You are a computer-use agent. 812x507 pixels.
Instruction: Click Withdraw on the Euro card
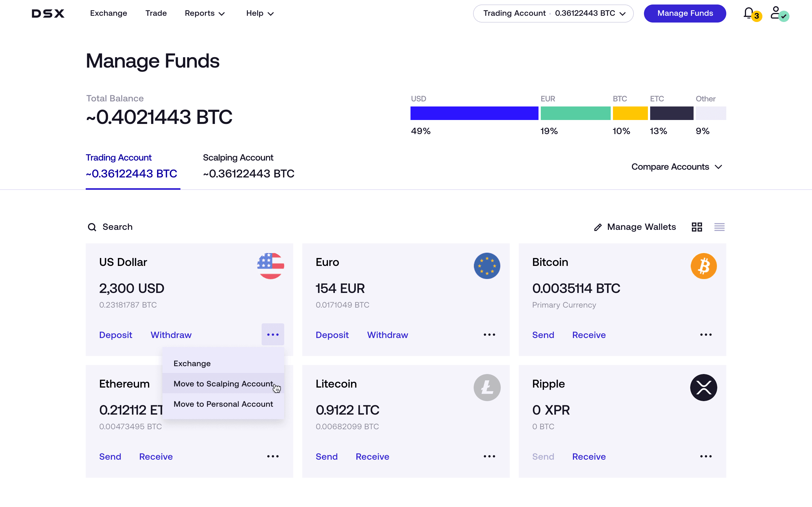click(388, 335)
